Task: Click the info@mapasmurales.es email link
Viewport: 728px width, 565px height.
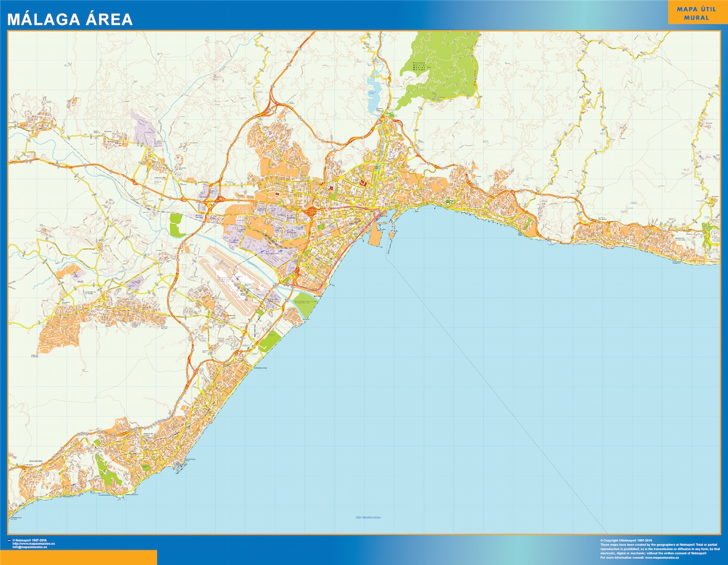Action: coord(30,547)
